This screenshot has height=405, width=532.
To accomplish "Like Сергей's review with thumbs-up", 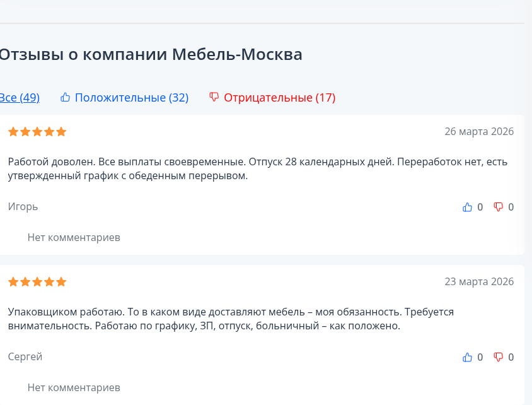I will 468,357.
